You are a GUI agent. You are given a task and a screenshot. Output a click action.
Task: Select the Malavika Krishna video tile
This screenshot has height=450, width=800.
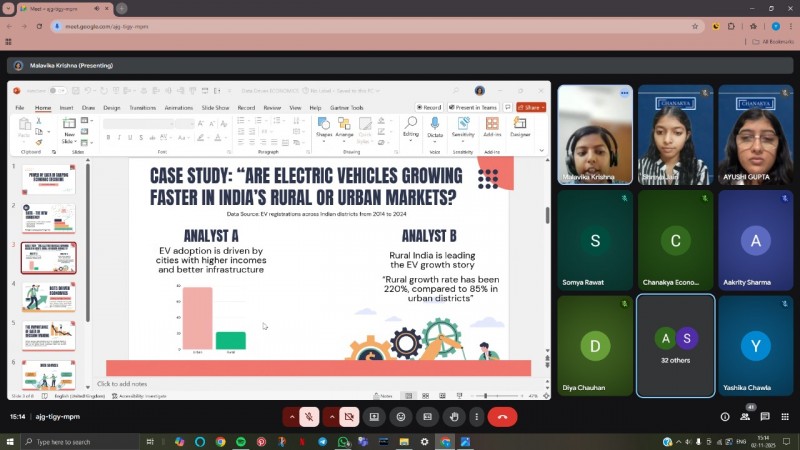coord(595,135)
